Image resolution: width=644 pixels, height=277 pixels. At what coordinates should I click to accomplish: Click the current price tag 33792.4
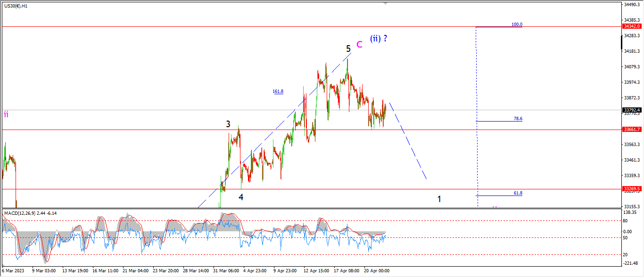632,110
